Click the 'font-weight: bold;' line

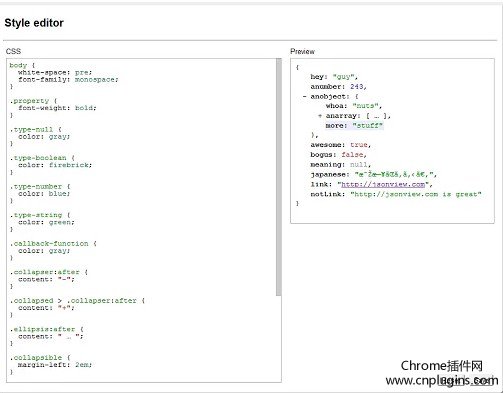[x=57, y=108]
